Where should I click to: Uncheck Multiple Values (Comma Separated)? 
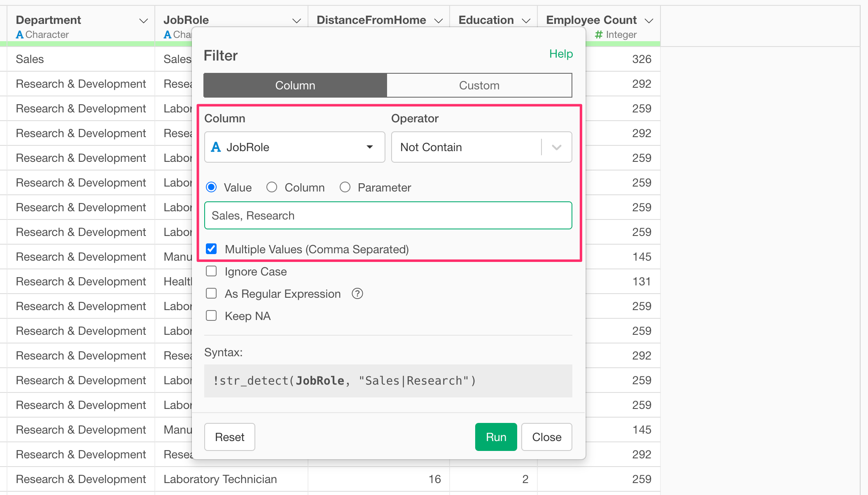(x=211, y=249)
